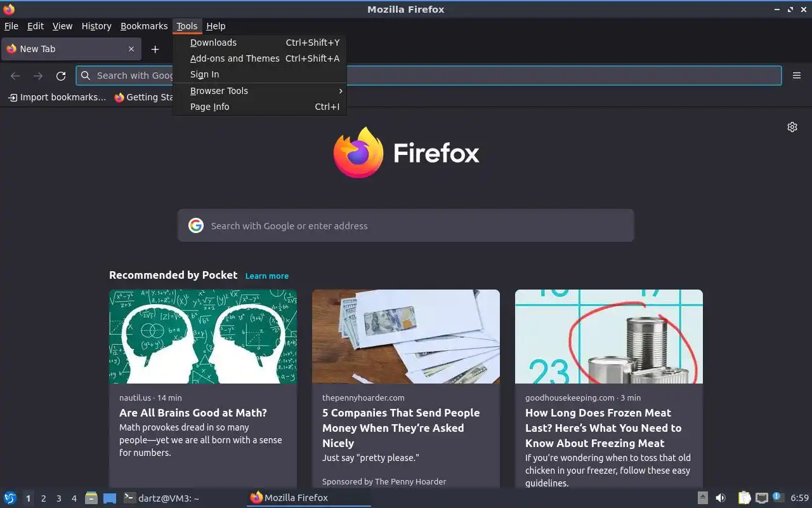Switch to workspace 2
812x508 pixels.
pyautogui.click(x=43, y=498)
